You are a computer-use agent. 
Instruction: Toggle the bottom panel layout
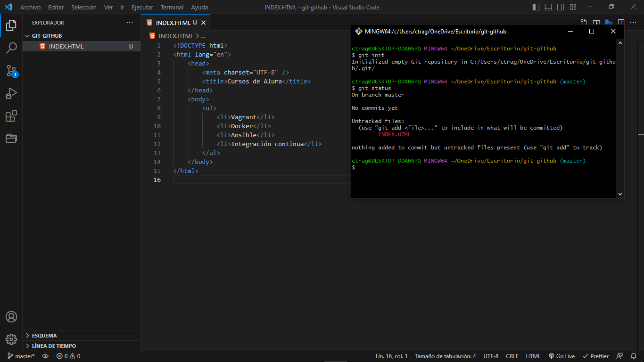click(548, 7)
